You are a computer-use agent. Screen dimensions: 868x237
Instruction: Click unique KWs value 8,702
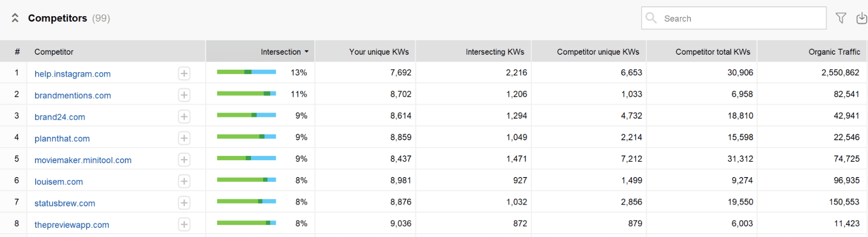point(400,94)
